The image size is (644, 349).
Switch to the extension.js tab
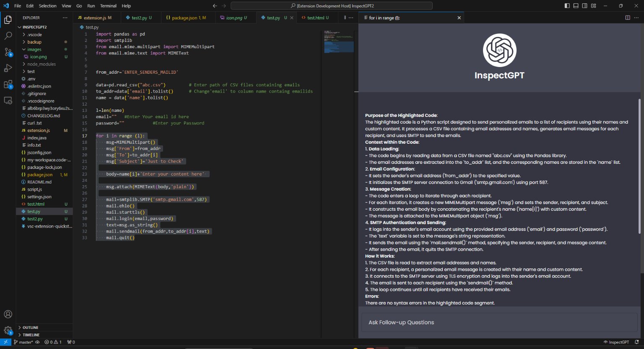click(97, 18)
